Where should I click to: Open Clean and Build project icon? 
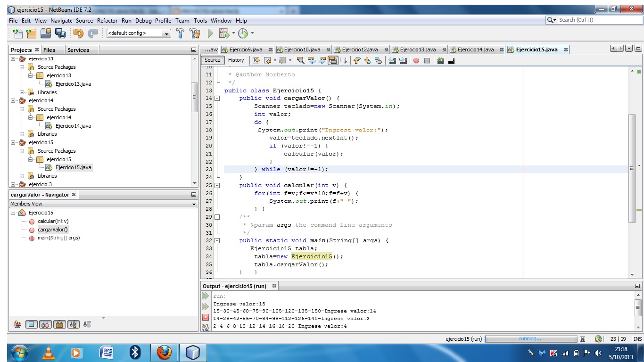195,33
